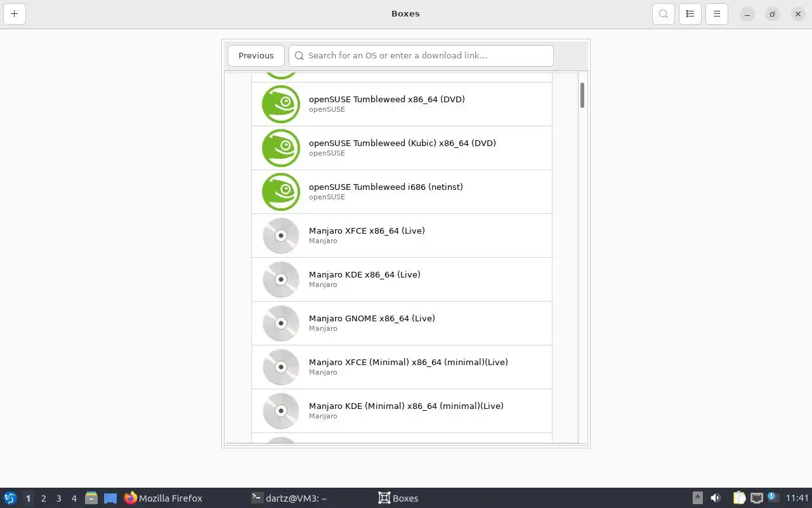Image resolution: width=812 pixels, height=508 pixels.
Task: Select openSUSE Tumbleweed i686 (netinst)
Action: tap(402, 192)
